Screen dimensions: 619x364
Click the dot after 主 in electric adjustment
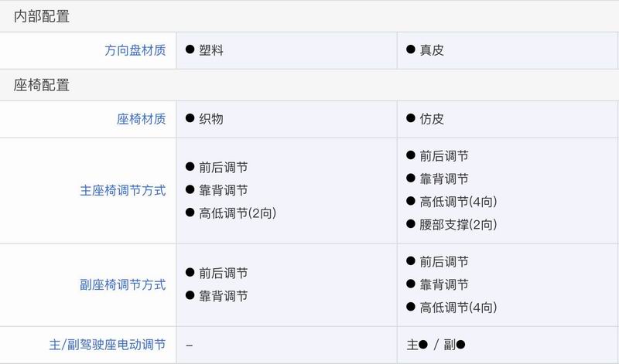(423, 345)
